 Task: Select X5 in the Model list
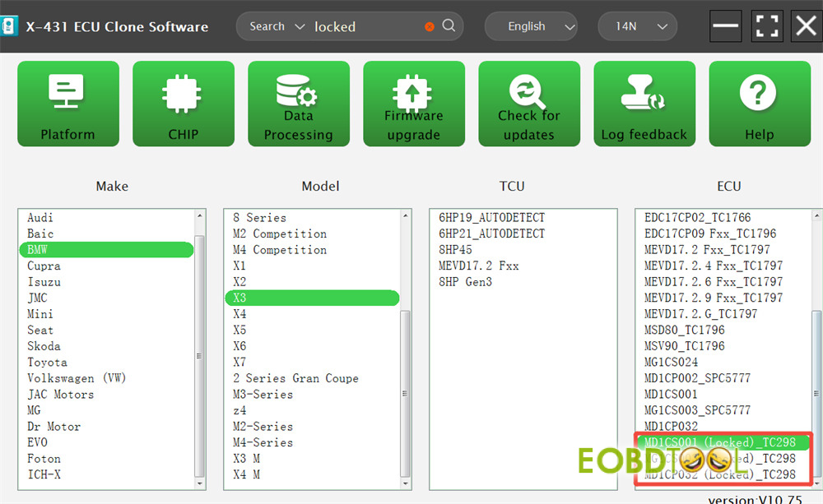click(x=239, y=330)
